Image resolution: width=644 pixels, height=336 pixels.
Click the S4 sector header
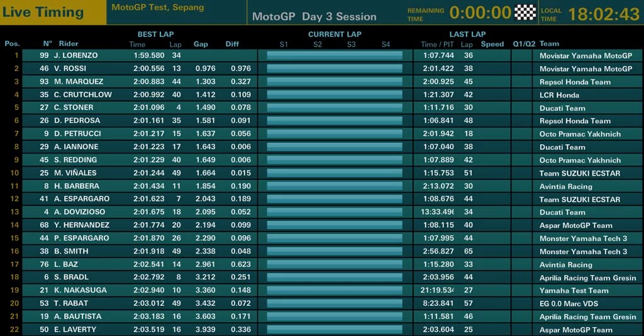(386, 44)
